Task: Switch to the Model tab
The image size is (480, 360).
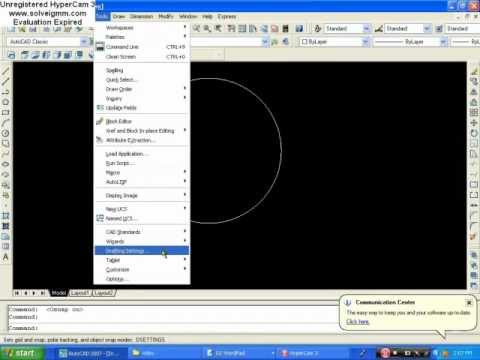Action: (59, 293)
